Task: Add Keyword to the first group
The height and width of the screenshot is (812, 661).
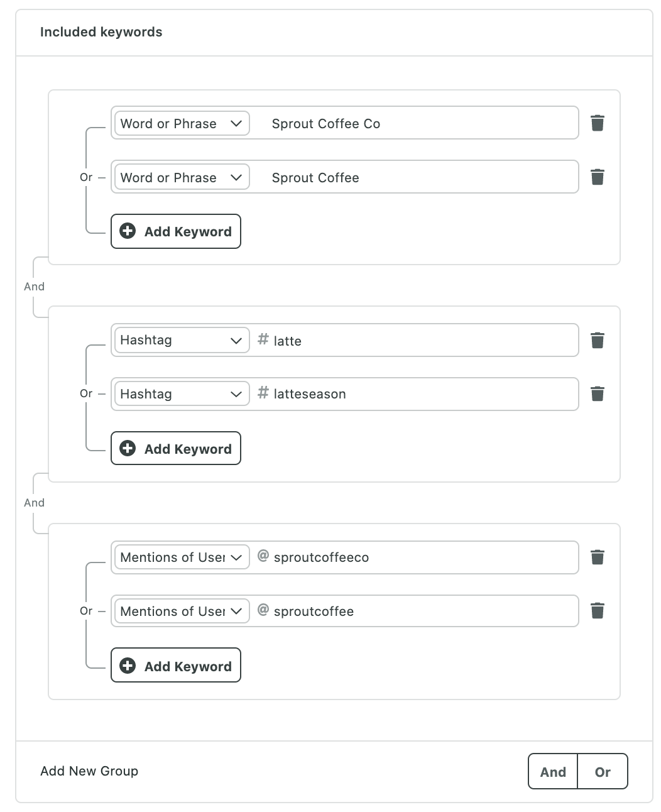Action: 176,231
